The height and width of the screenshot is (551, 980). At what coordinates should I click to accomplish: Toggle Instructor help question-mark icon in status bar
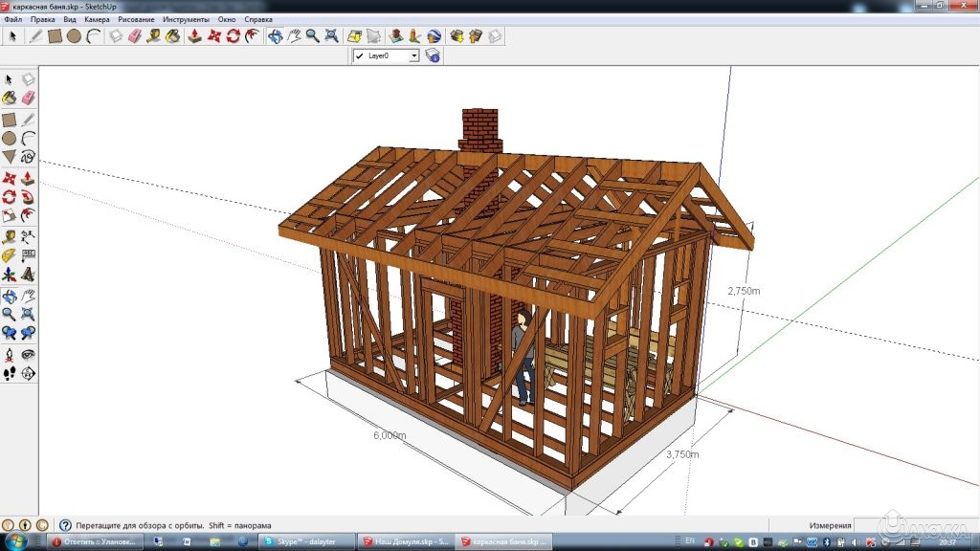[65, 525]
